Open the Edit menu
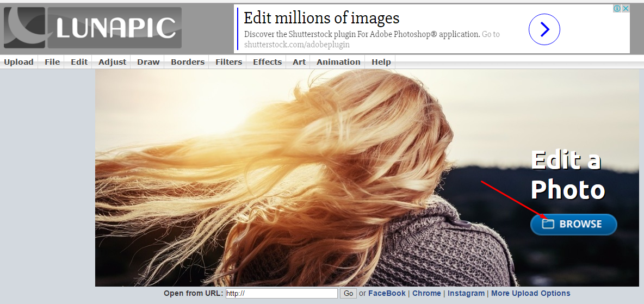This screenshot has height=304, width=644. 79,62
